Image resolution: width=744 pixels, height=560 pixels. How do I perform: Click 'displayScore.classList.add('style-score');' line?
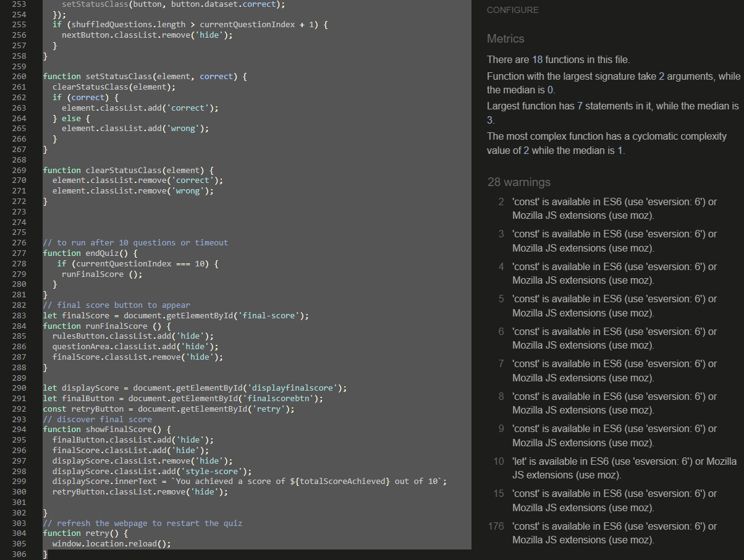tap(152, 470)
